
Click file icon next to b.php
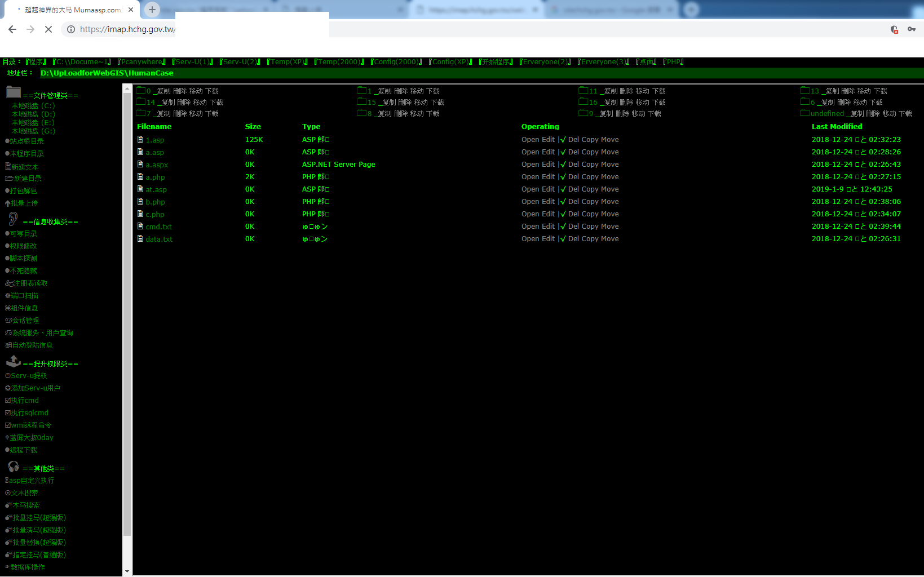coord(140,201)
